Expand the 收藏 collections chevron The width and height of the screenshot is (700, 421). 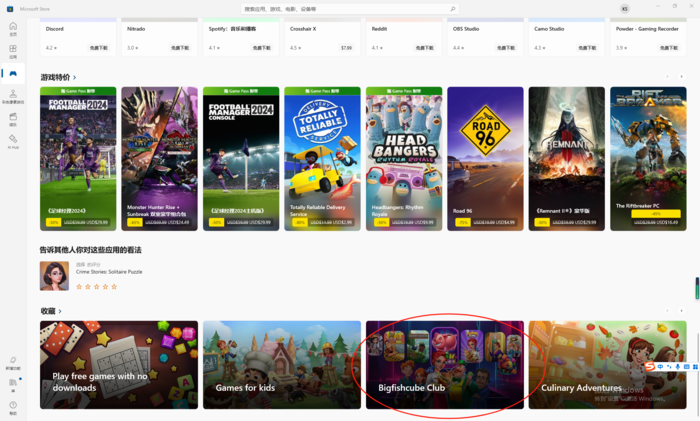(60, 311)
